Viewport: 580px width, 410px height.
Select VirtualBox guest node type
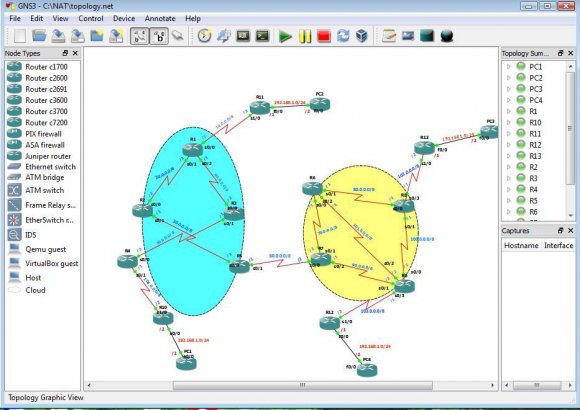43,263
